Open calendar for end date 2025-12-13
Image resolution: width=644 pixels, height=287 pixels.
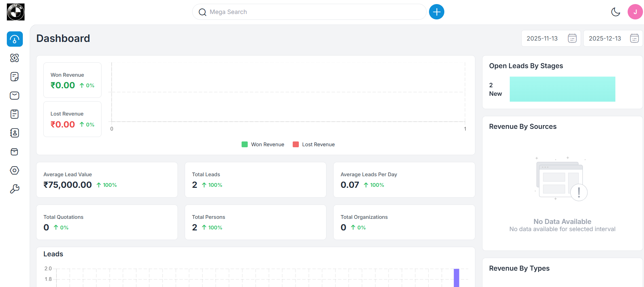(x=634, y=38)
